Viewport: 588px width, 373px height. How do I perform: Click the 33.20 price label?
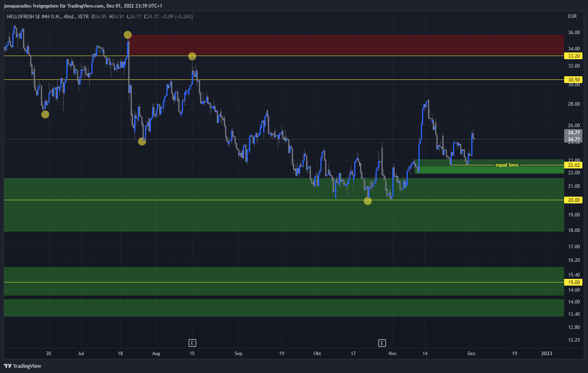pyautogui.click(x=573, y=56)
